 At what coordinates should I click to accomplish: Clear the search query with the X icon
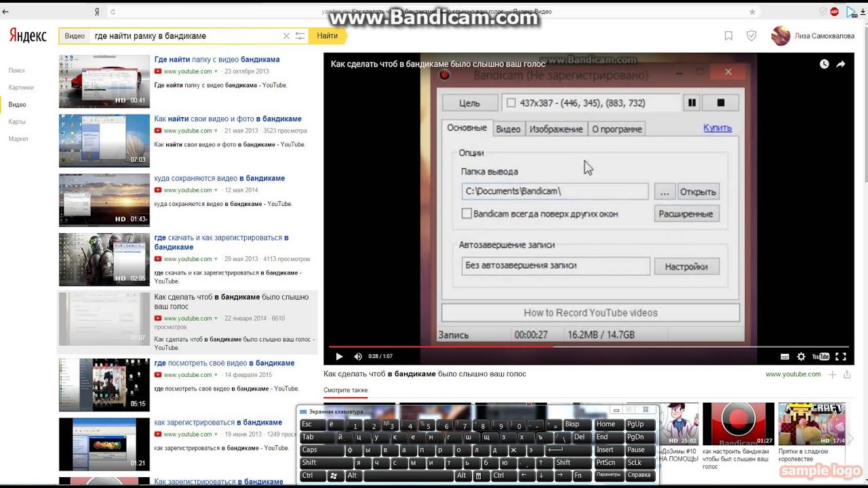286,36
